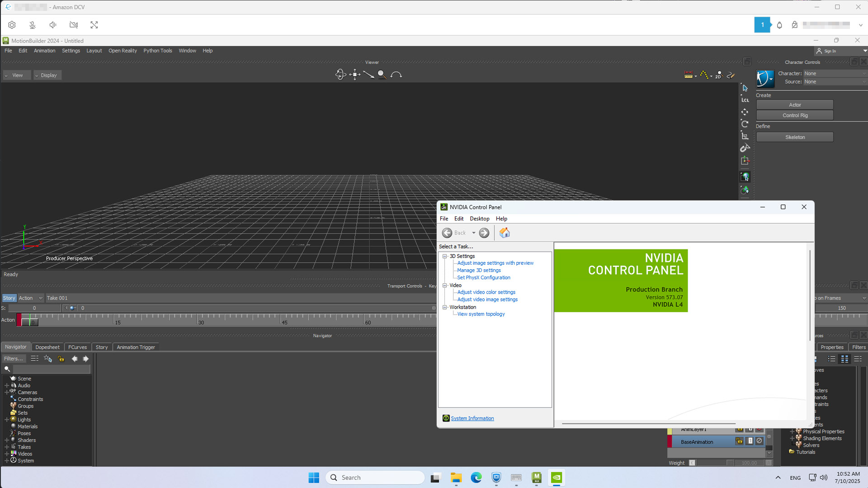
Task: Toggle BaseAnimation layer mute icon
Action: click(x=759, y=441)
